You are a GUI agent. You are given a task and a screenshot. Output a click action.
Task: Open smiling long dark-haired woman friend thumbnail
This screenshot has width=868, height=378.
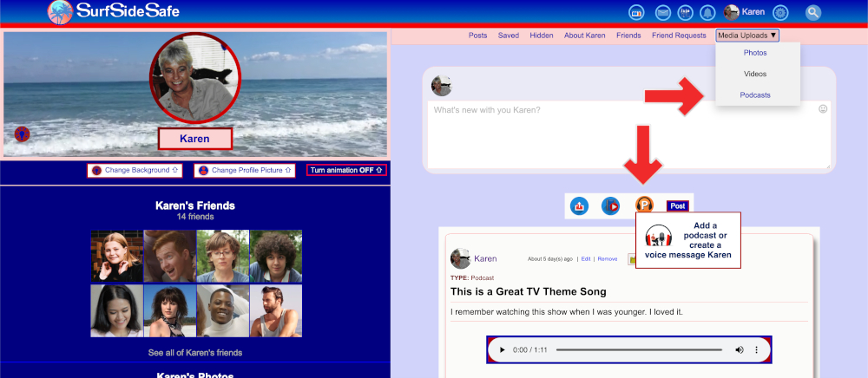117,310
